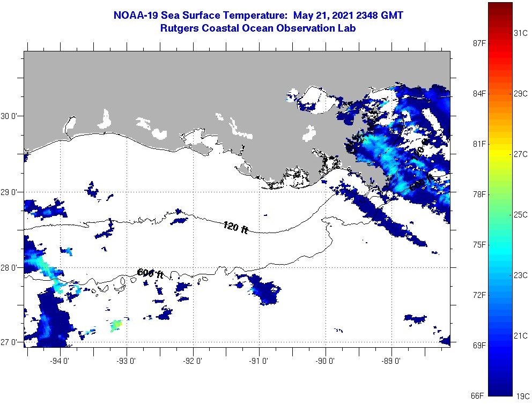
Task: Click the '600 ft' label near 28 0' latitude
Action: click(150, 273)
